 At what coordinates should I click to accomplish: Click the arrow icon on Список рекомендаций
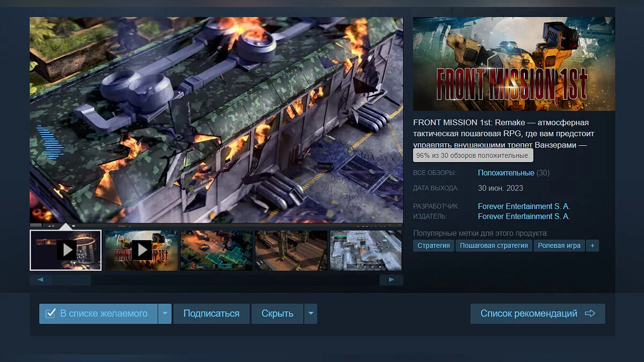[x=590, y=314]
